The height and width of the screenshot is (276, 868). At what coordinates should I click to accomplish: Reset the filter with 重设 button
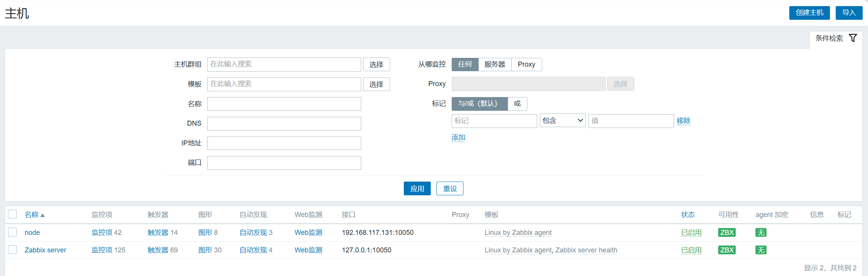point(450,188)
